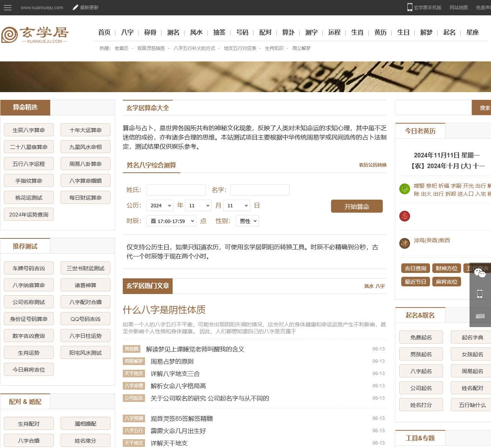Open 黄历 in the main navigation
This screenshot has width=491, height=448.
click(380, 33)
